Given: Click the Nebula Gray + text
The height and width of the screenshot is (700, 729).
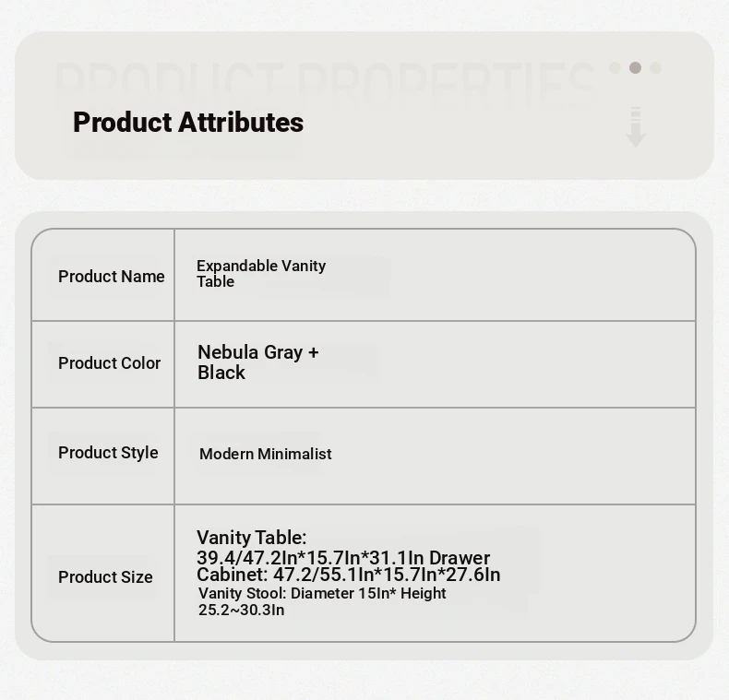Looking at the screenshot, I should [x=257, y=352].
